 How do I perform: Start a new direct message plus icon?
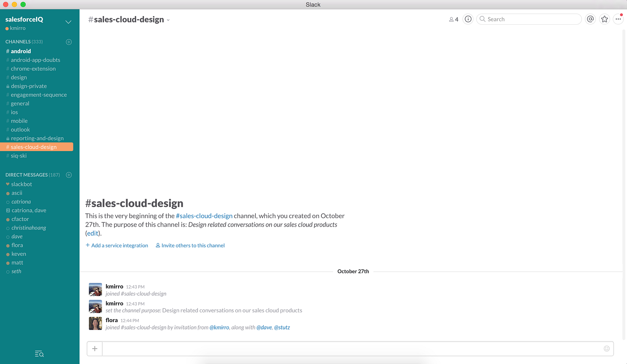[69, 175]
